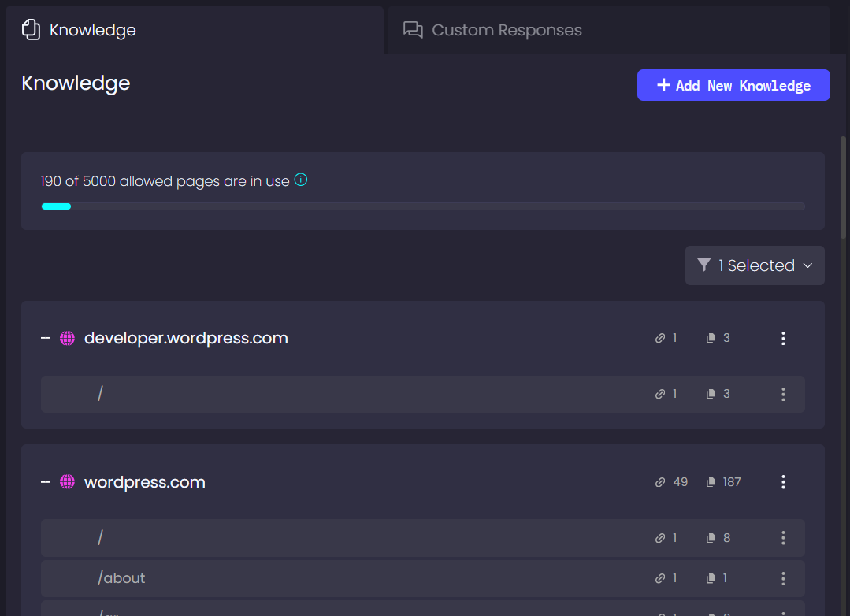The image size is (850, 616).
Task: Collapse the wordpress.com group
Action: click(46, 482)
